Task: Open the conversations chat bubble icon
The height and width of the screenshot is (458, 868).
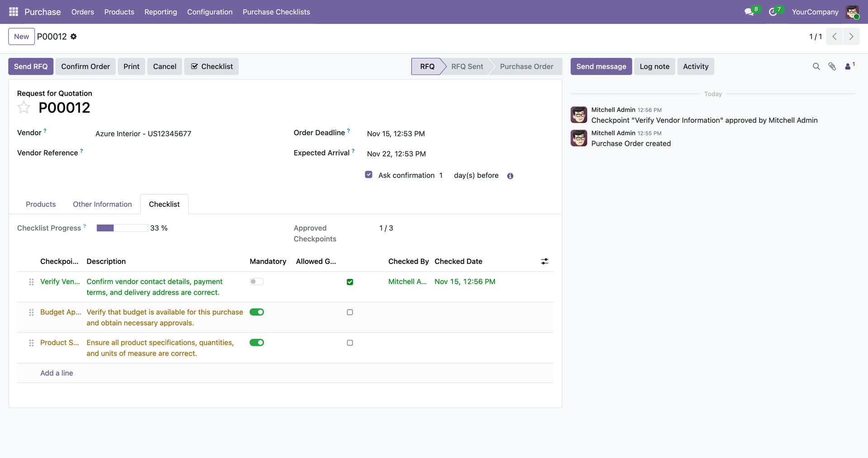Action: pos(749,12)
